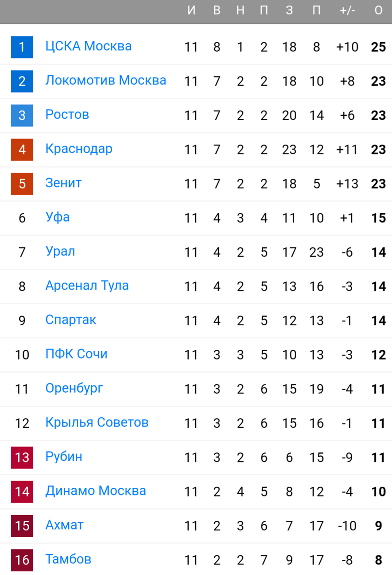This screenshot has width=392, height=575.
Task: Open the Крылья Советов team page
Action: coord(97,423)
